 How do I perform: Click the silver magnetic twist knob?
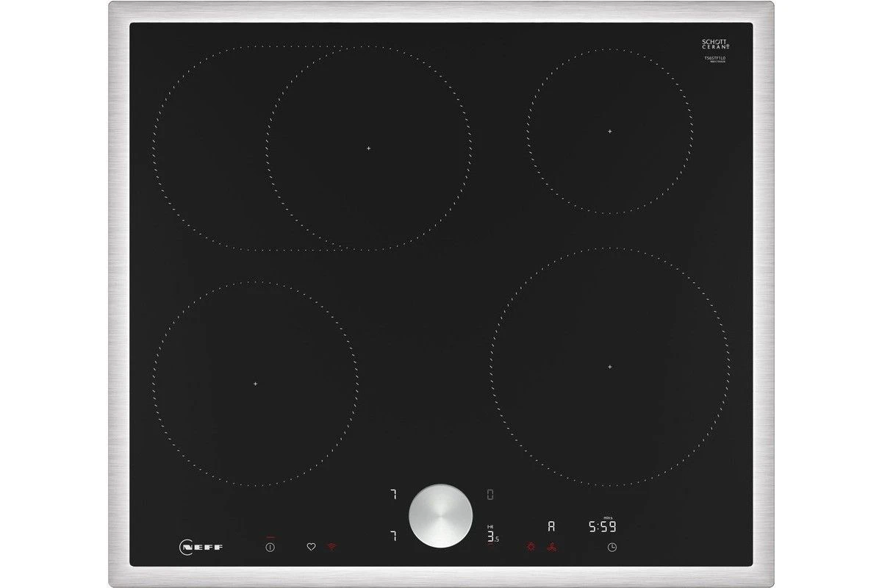[x=441, y=515]
